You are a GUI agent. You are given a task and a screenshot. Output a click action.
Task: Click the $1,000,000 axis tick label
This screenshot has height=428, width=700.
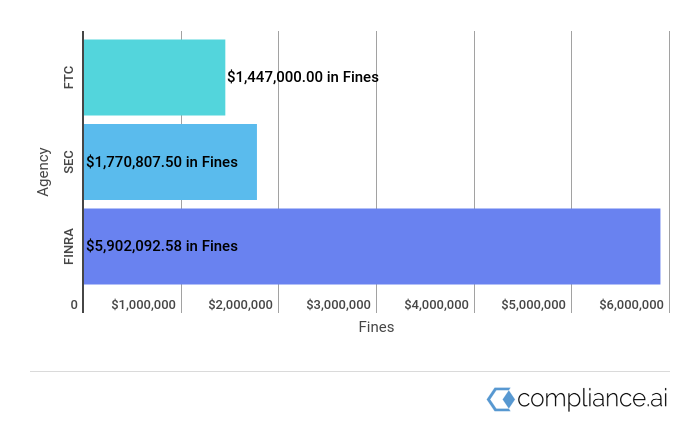pos(144,305)
